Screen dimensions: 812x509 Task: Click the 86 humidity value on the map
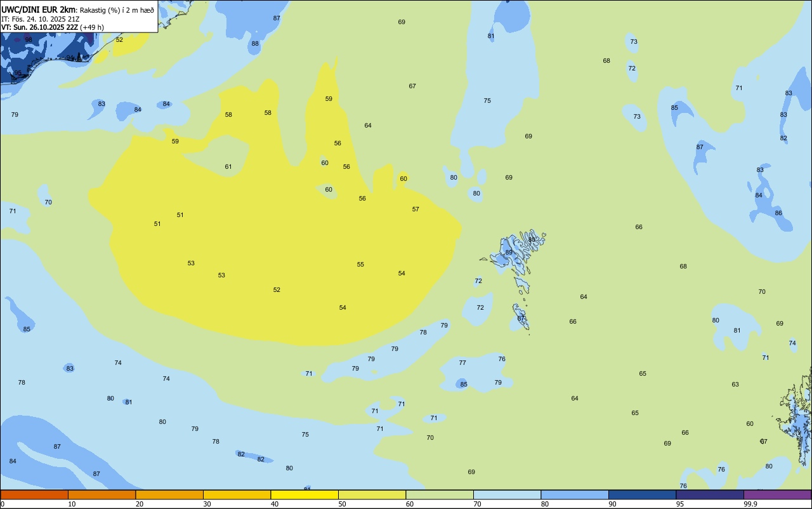click(778, 213)
